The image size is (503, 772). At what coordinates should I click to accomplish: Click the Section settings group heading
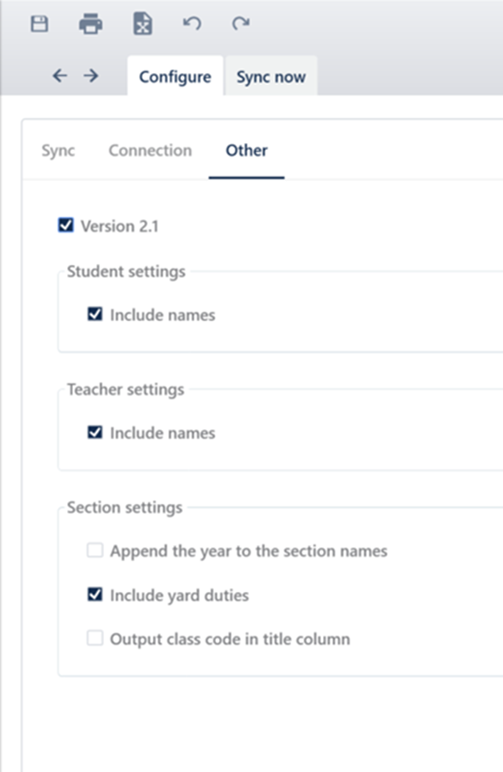[x=125, y=508]
